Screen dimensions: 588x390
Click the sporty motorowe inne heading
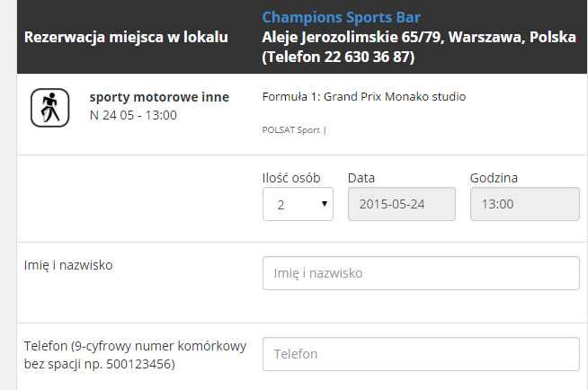(x=159, y=97)
